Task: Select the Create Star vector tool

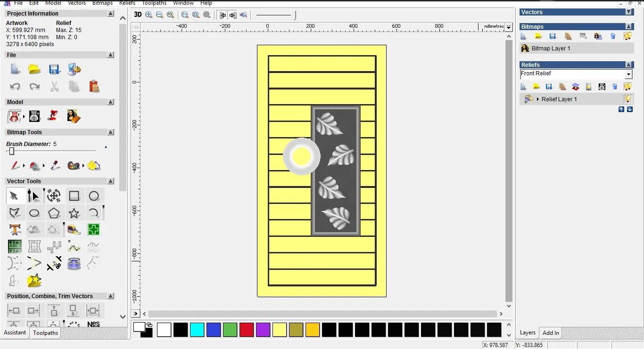Action: point(74,213)
